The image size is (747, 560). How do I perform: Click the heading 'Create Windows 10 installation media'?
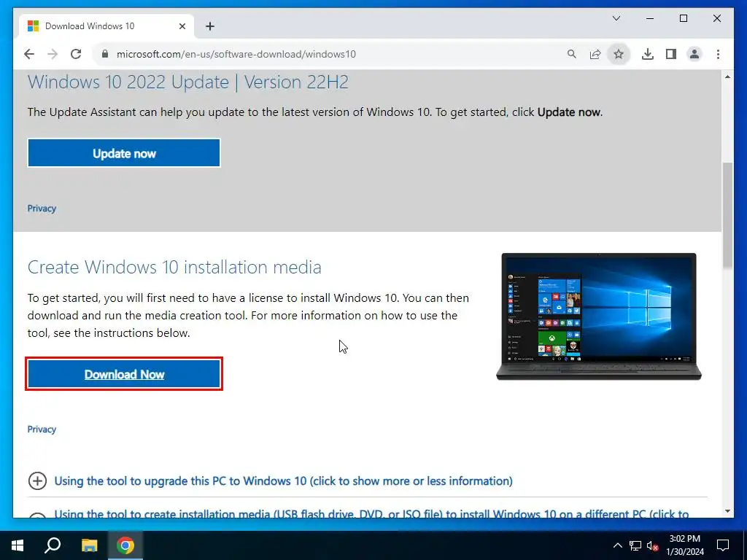click(x=174, y=267)
